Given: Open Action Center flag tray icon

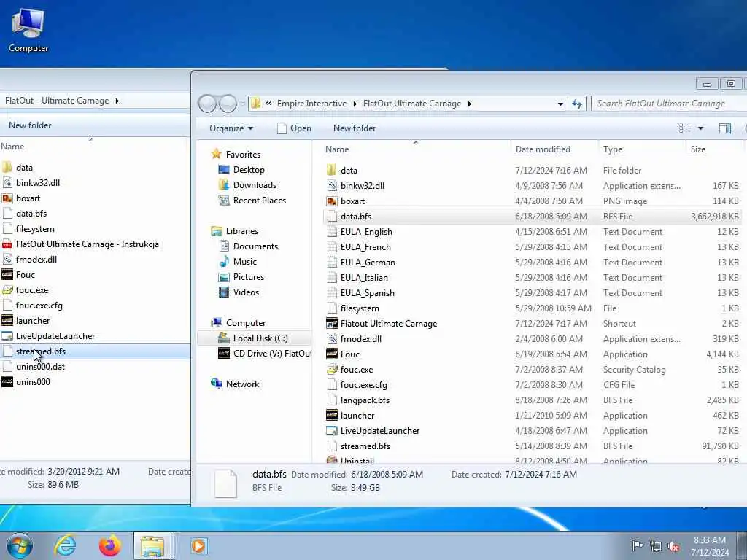Looking at the screenshot, I should pyautogui.click(x=638, y=546).
